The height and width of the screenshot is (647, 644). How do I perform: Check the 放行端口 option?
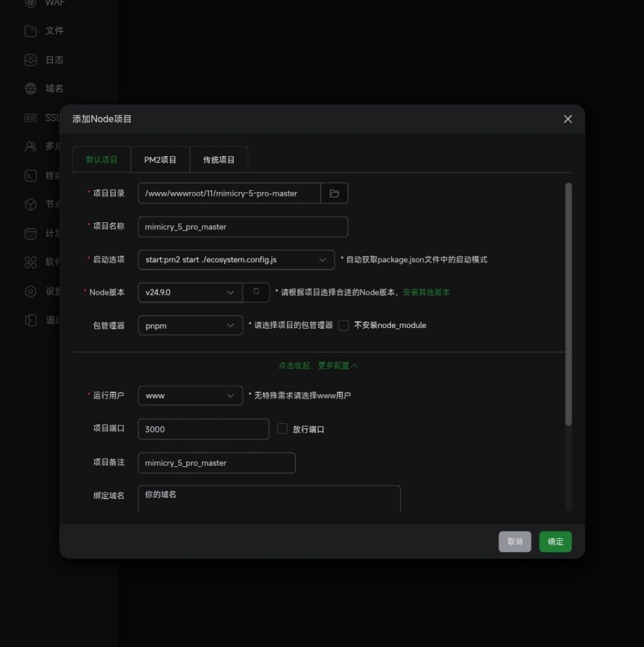pos(282,428)
